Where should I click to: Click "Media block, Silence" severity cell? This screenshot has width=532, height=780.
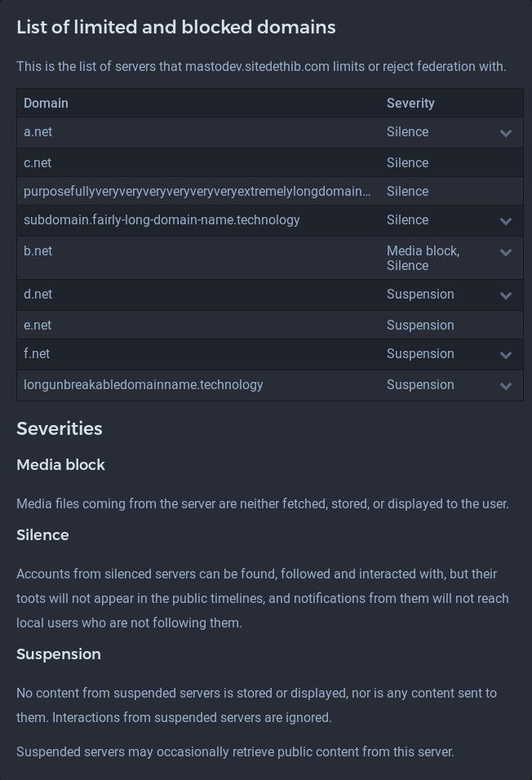423,259
